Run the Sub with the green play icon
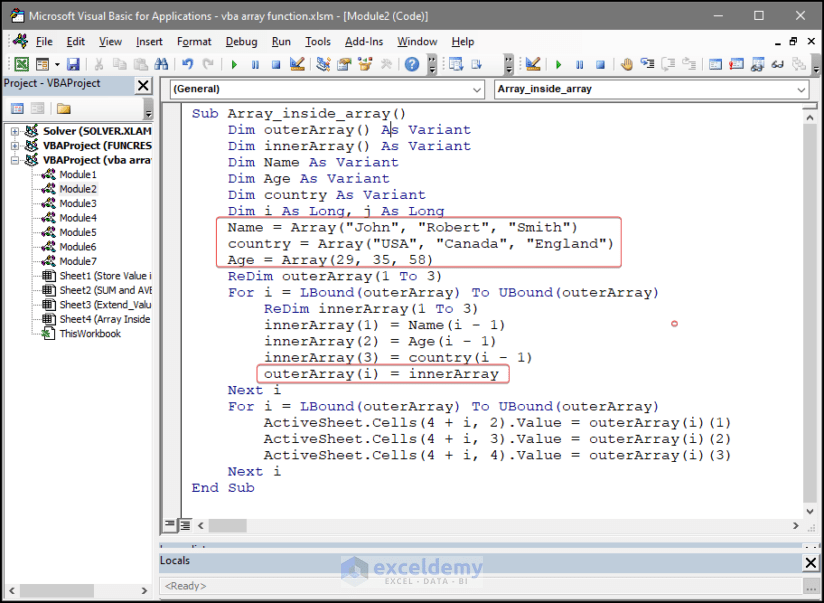The width and height of the screenshot is (824, 603). pyautogui.click(x=233, y=62)
